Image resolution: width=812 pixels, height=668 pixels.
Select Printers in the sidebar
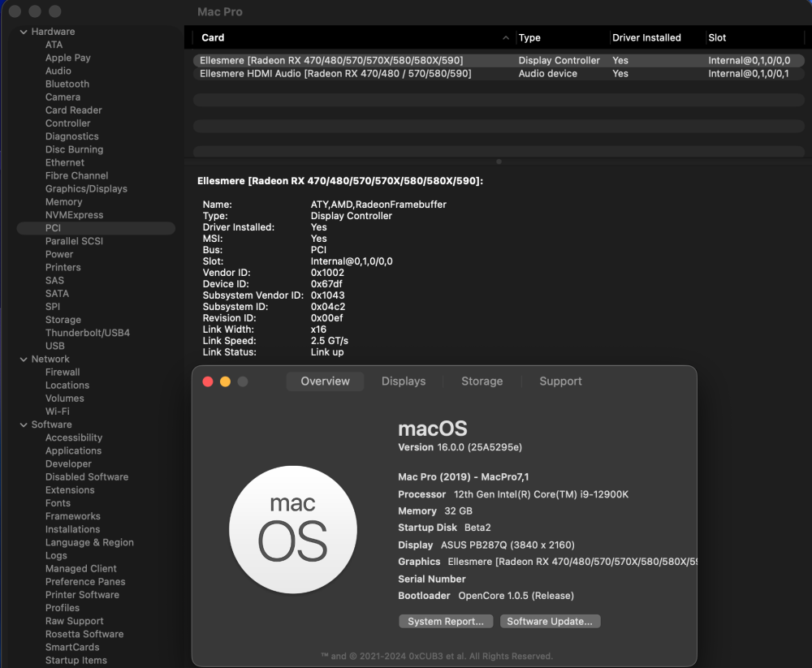63,267
